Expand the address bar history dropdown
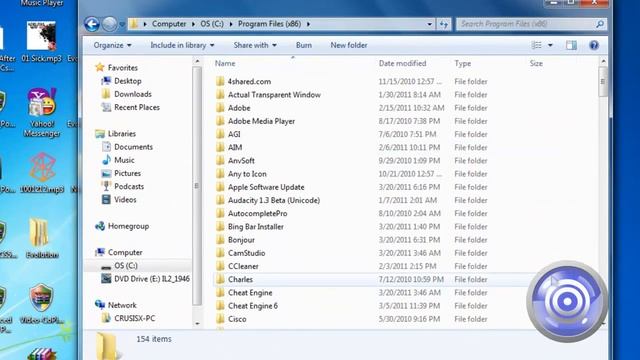Screen dimensions: 640x360 pyautogui.click(x=429, y=24)
